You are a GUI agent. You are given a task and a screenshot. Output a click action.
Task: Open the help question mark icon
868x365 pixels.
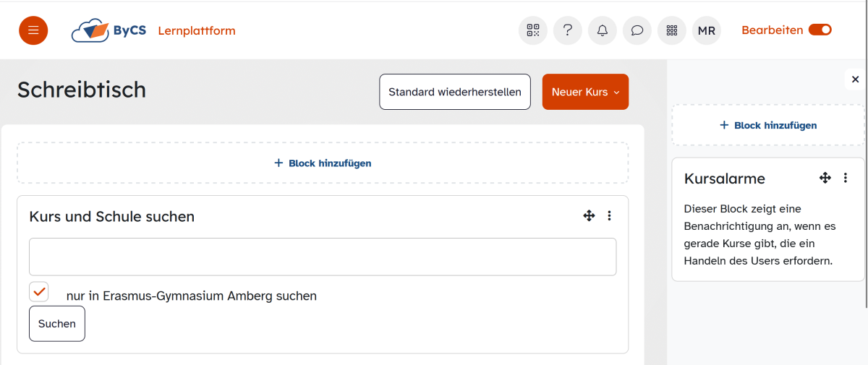568,30
